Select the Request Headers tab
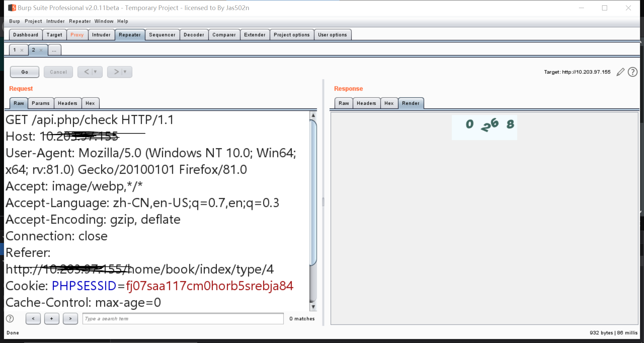Image resolution: width=644 pixels, height=343 pixels. (67, 103)
